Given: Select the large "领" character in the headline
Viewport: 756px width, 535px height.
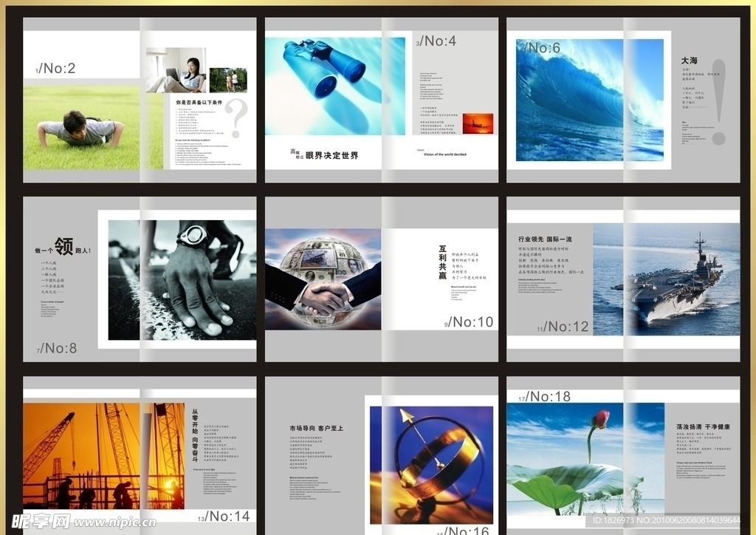Looking at the screenshot, I should [63, 247].
